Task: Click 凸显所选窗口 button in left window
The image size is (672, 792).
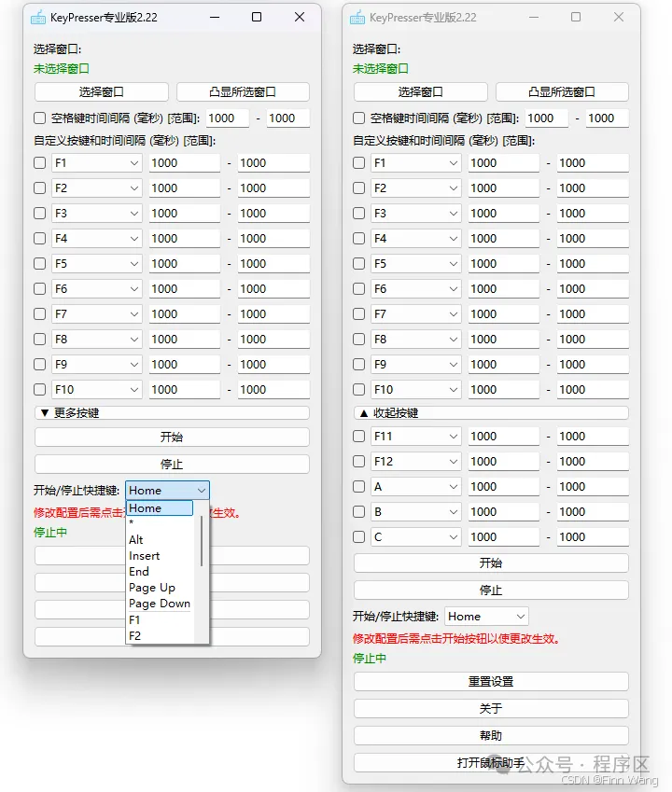Action: pos(243,92)
